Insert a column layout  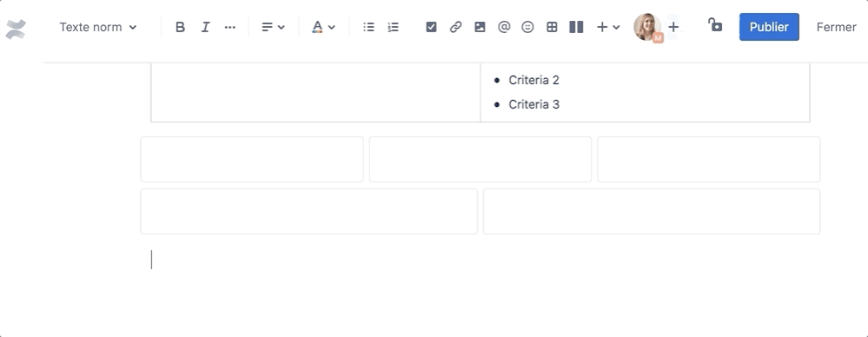pos(576,27)
